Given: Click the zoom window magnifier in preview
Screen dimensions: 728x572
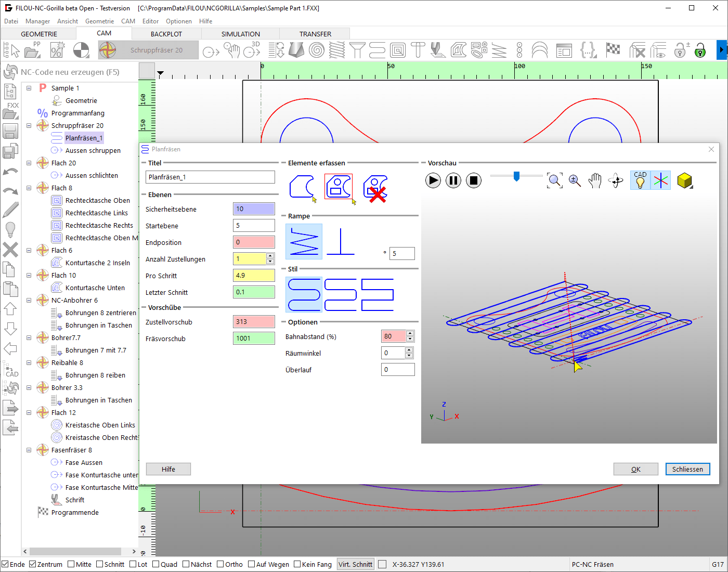Looking at the screenshot, I should pyautogui.click(x=555, y=180).
